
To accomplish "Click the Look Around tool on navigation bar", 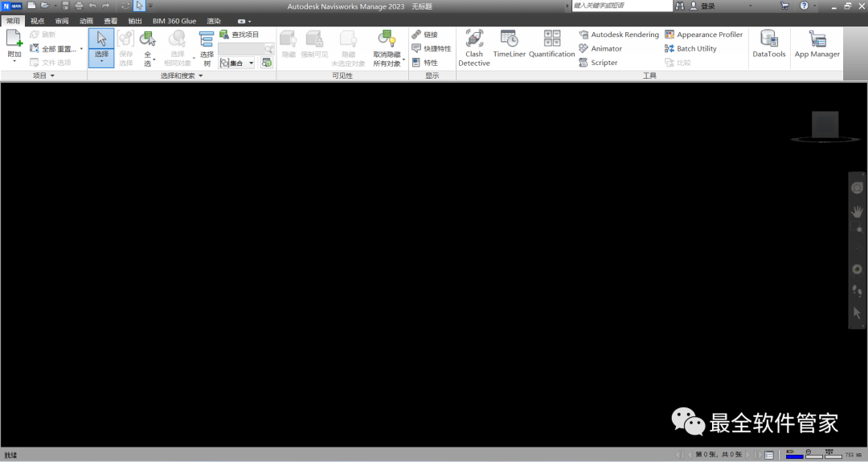I will [x=857, y=269].
